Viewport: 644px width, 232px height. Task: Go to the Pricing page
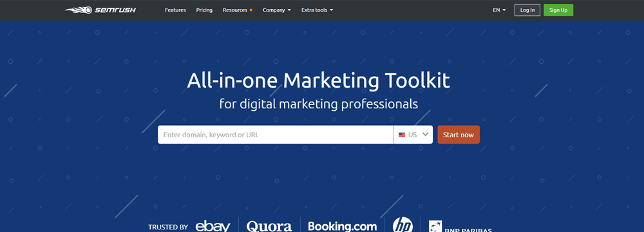pos(204,10)
